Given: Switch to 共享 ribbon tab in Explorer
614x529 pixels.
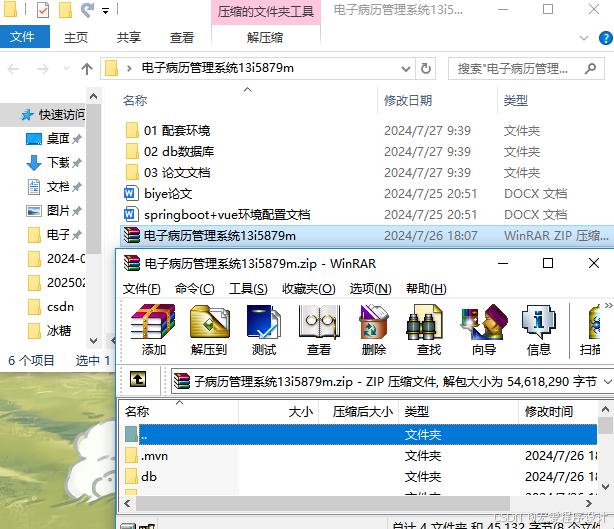Looking at the screenshot, I should [128, 38].
